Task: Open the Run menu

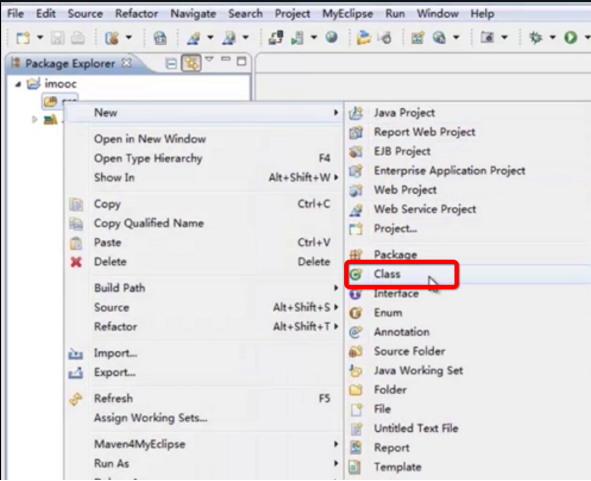Action: point(395,14)
